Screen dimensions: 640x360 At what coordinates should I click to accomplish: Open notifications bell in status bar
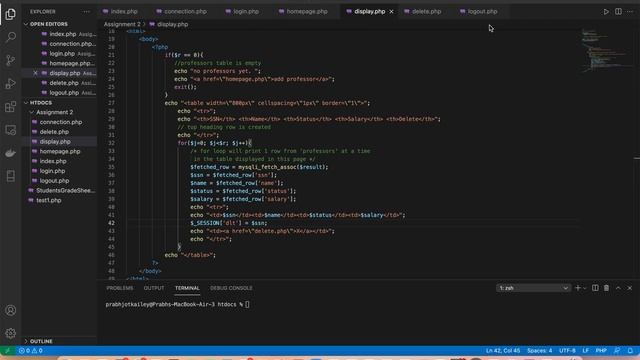(x=630, y=351)
